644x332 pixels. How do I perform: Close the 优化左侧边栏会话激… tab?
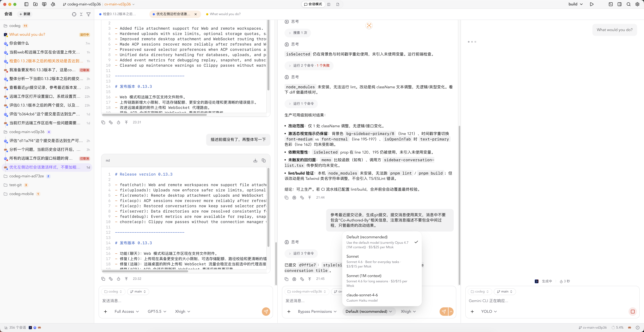(195, 14)
